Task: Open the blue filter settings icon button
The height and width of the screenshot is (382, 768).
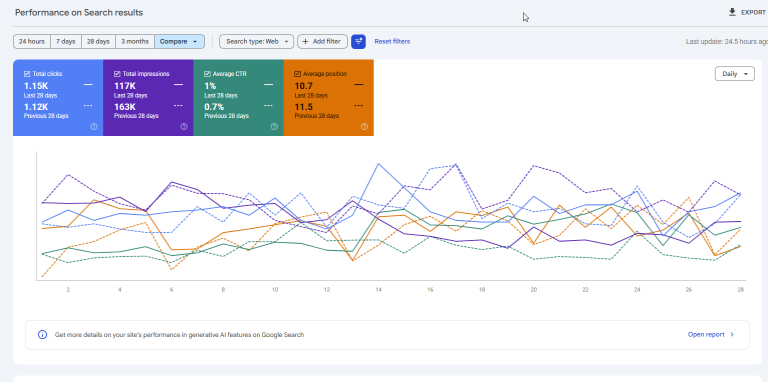Action: tap(359, 42)
